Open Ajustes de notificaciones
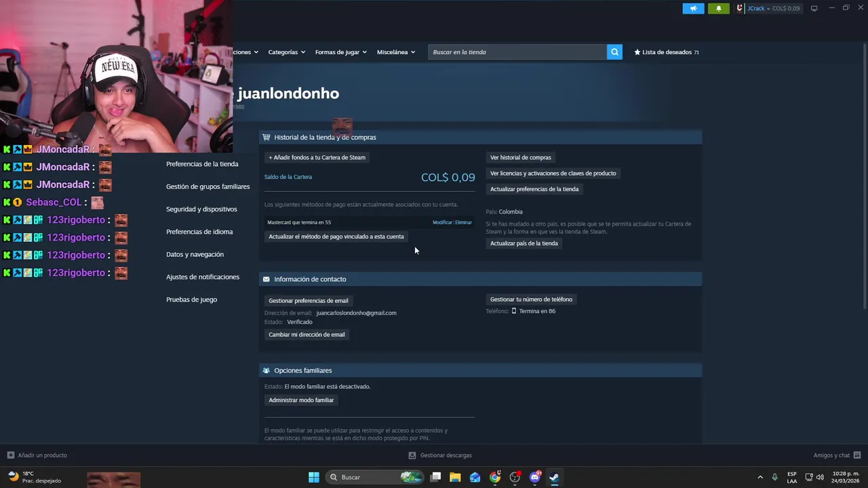 [x=203, y=277]
